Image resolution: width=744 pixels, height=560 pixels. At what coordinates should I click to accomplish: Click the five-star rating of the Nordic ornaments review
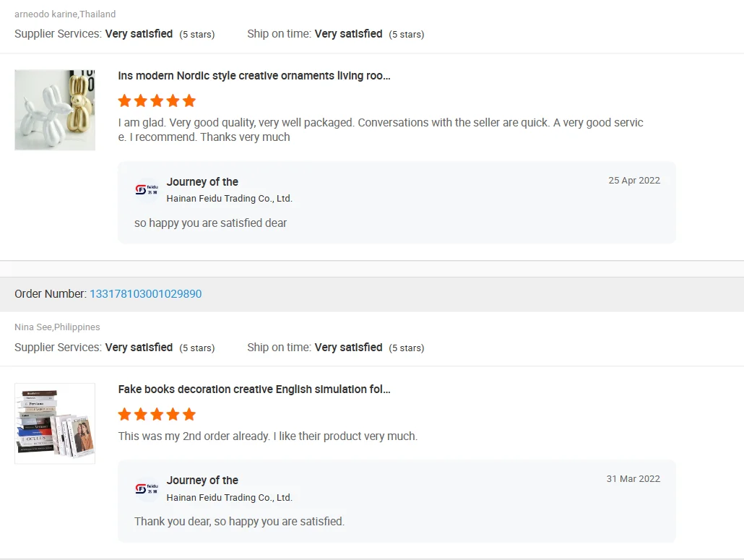coord(157,100)
